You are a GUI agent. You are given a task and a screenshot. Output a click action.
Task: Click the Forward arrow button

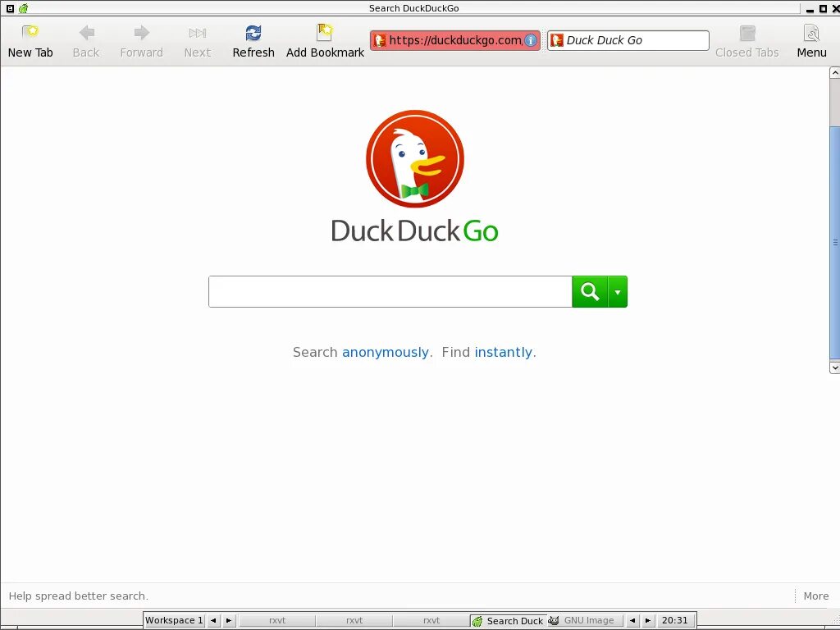141,41
